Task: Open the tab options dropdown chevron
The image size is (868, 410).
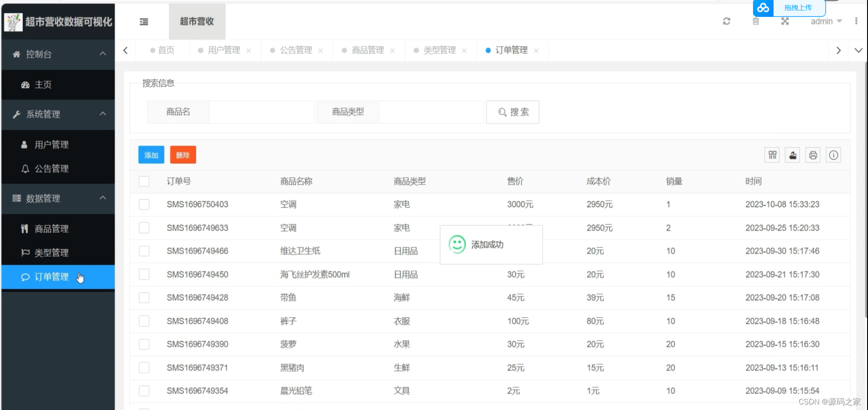Action: click(x=858, y=50)
